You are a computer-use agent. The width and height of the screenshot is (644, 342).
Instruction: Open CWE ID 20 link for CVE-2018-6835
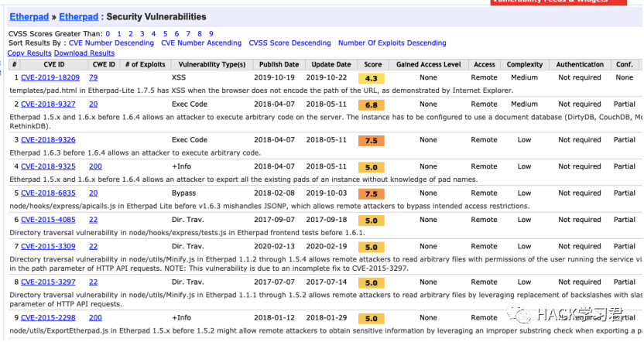point(93,193)
